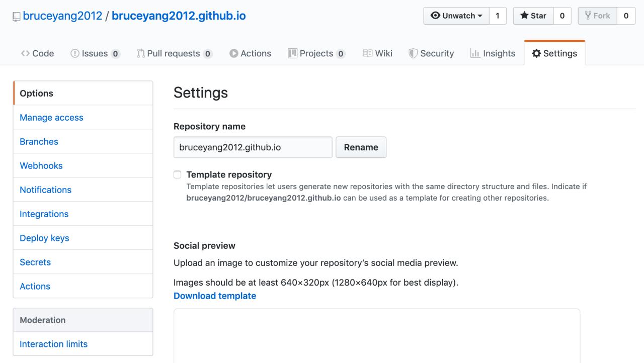Click the Settings tab gear icon
The image size is (644, 363).
point(536,53)
